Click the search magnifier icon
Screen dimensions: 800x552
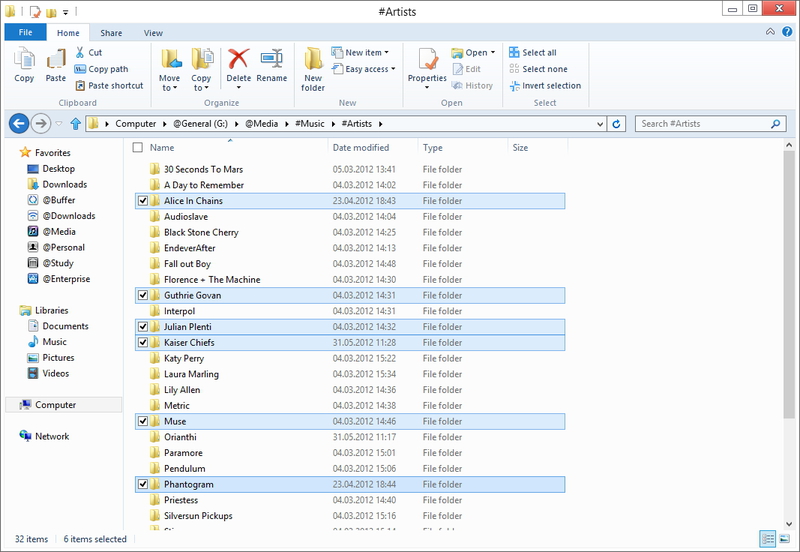pyautogui.click(x=776, y=123)
